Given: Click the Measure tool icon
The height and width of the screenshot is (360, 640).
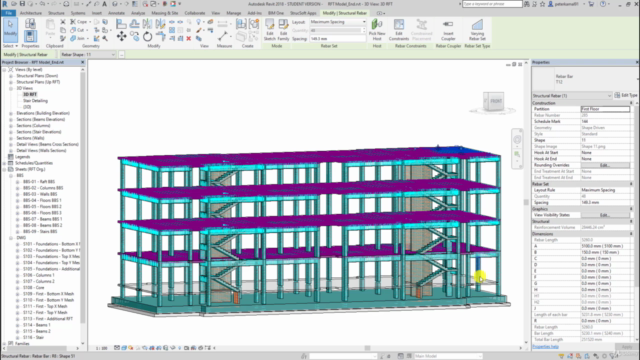Looking at the screenshot, I should pos(223,36).
